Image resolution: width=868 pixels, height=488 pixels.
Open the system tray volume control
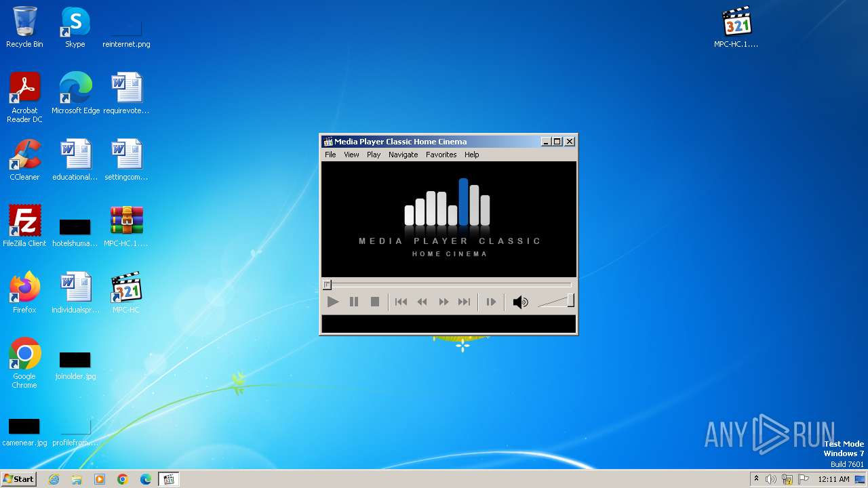click(x=771, y=479)
